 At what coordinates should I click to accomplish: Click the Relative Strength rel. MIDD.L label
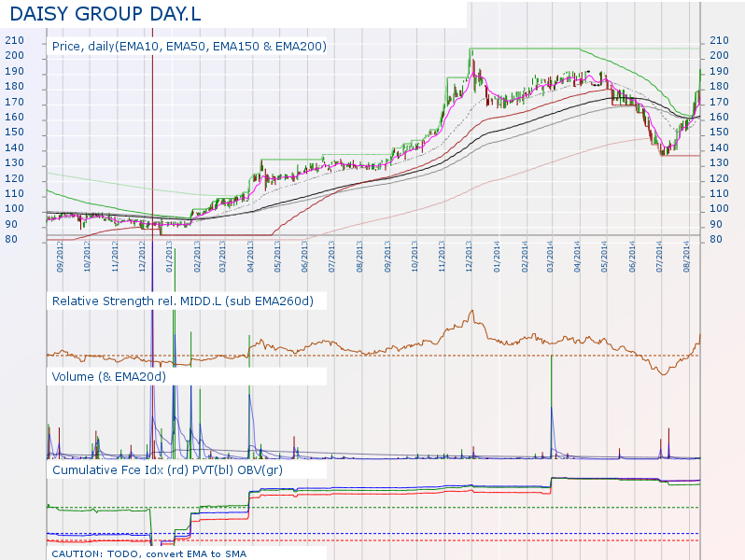click(182, 301)
